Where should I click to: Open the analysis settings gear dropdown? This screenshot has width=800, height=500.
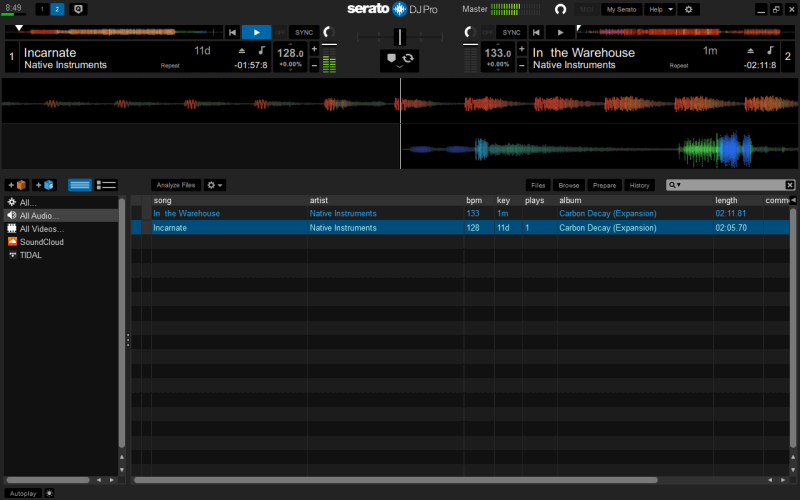pos(214,185)
